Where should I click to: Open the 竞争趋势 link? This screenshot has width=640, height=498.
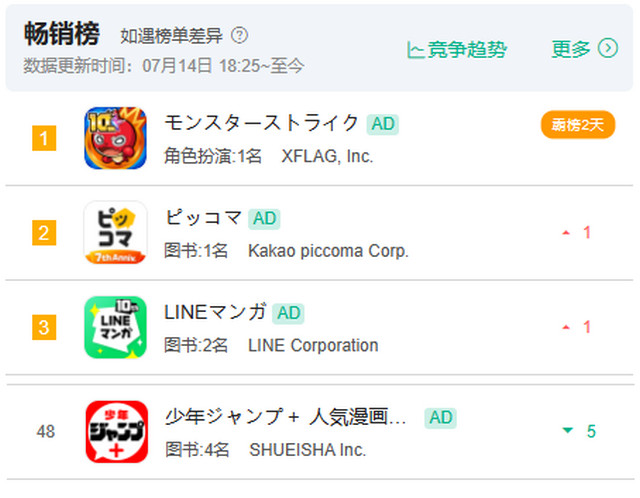point(457,50)
